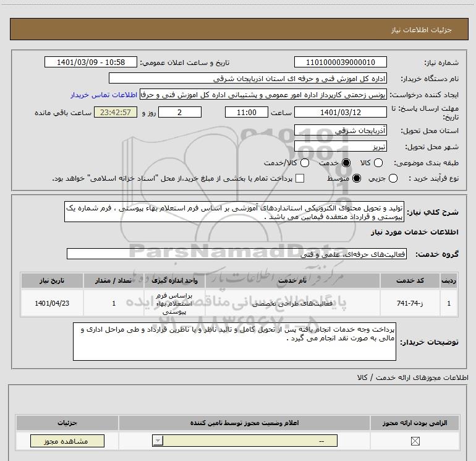Image resolution: width=476 pixels, height=461 pixels.
Task: Click the اعلام وضعیت مجوز header
Action: [244, 423]
